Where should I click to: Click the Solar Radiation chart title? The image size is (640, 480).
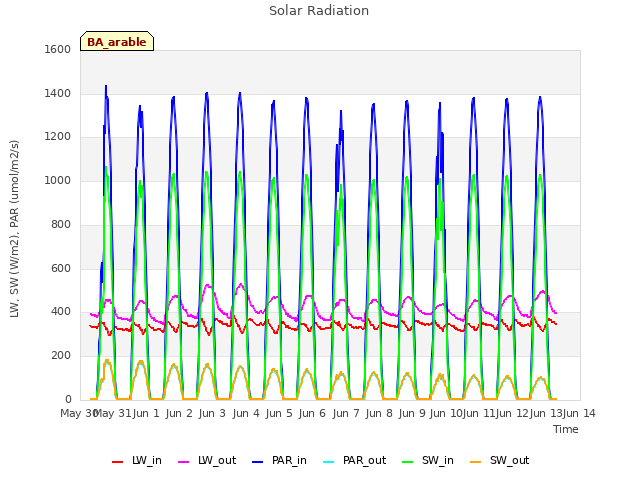(x=319, y=11)
